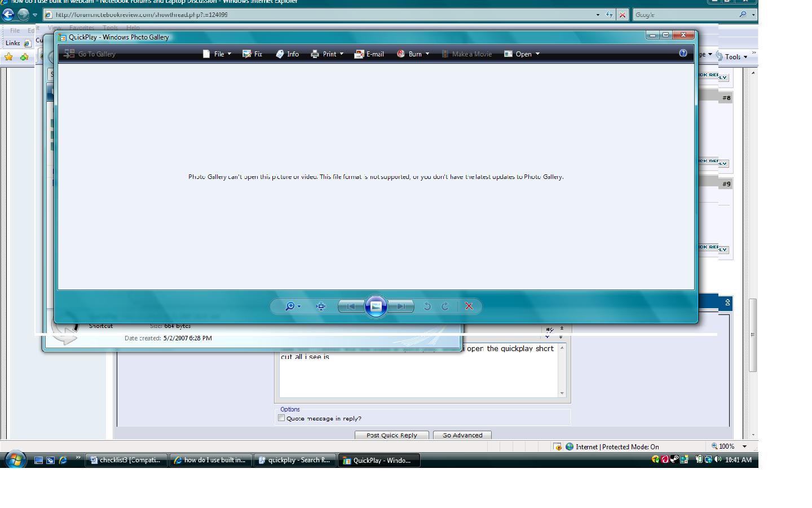Click the Photo Gallery help icon
Image resolution: width=812 pixels, height=508 pixels.
click(683, 53)
